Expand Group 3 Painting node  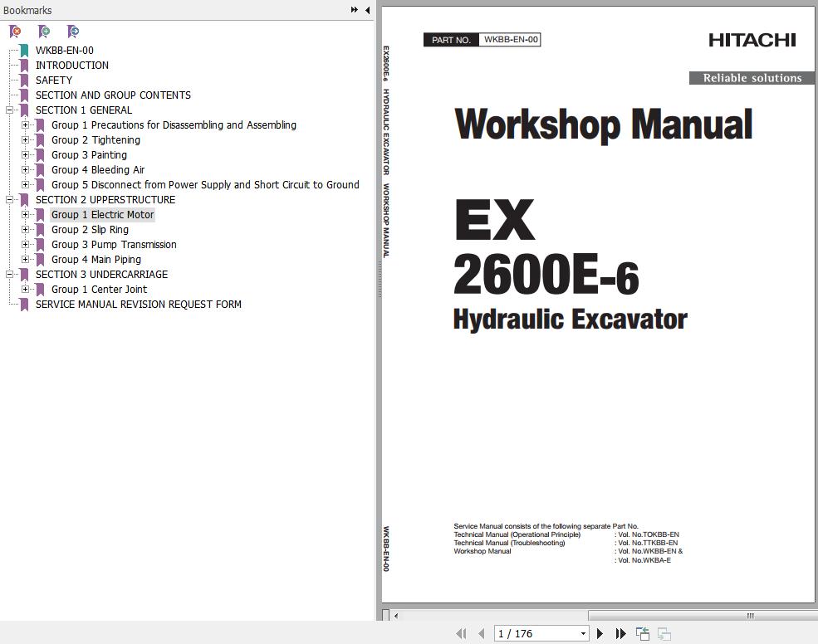(25, 155)
